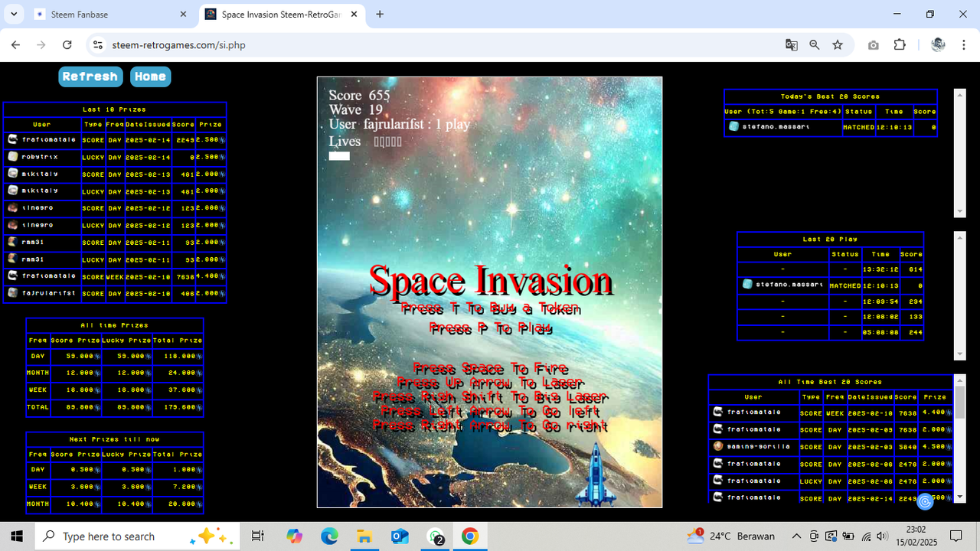Click "Press T To Buy a Token" text
The image size is (980, 551).
coord(491,309)
